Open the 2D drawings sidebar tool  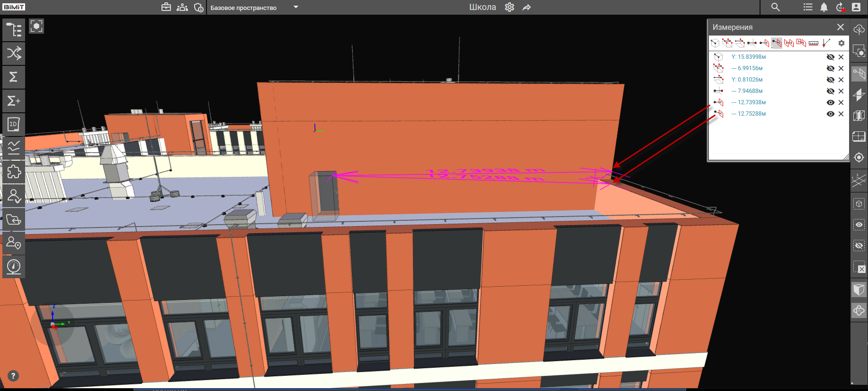tap(14, 124)
